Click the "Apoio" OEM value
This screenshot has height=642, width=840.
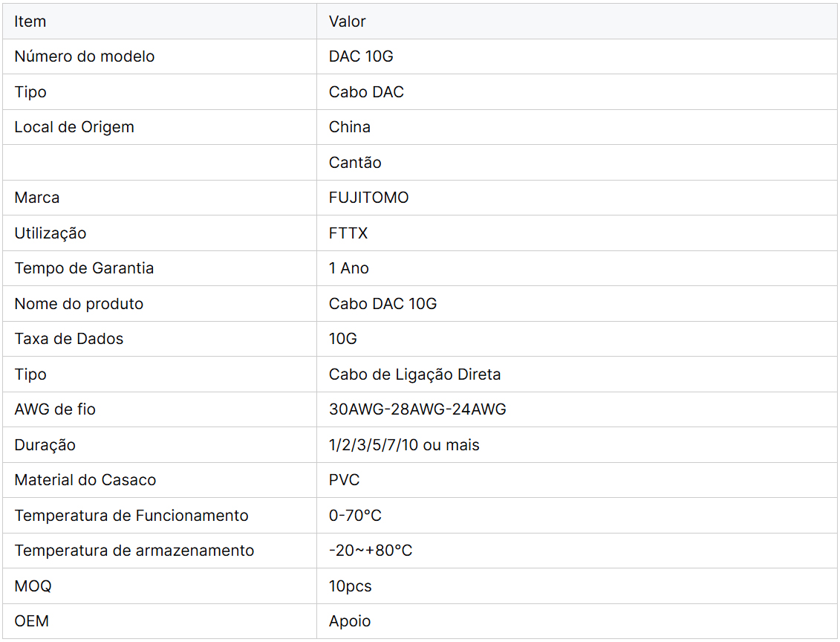pyautogui.click(x=350, y=621)
